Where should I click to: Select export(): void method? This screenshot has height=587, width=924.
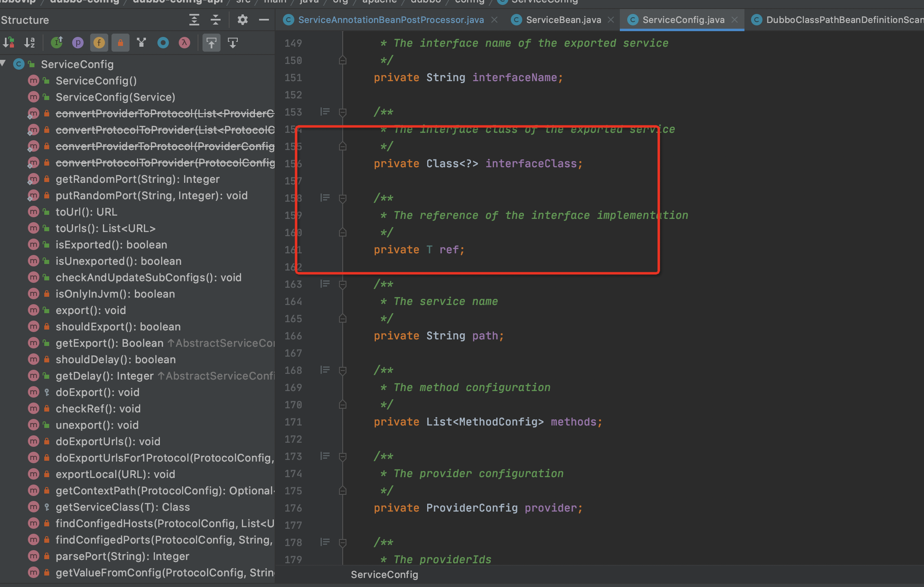[x=91, y=310]
